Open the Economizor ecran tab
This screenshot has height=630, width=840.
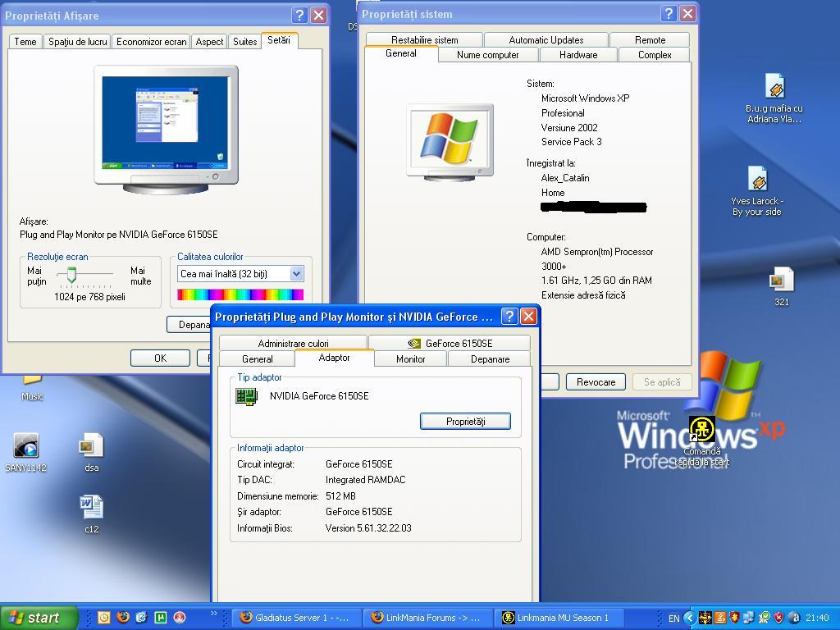point(152,42)
